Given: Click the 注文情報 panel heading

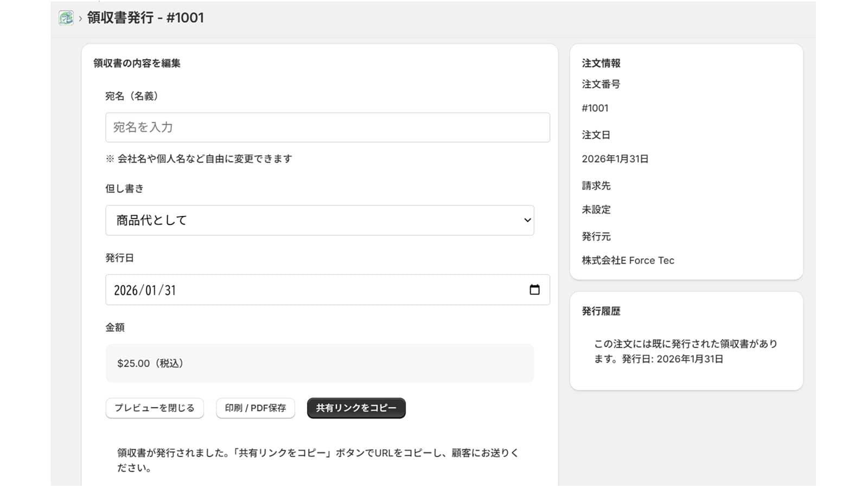Looking at the screenshot, I should click(x=599, y=63).
